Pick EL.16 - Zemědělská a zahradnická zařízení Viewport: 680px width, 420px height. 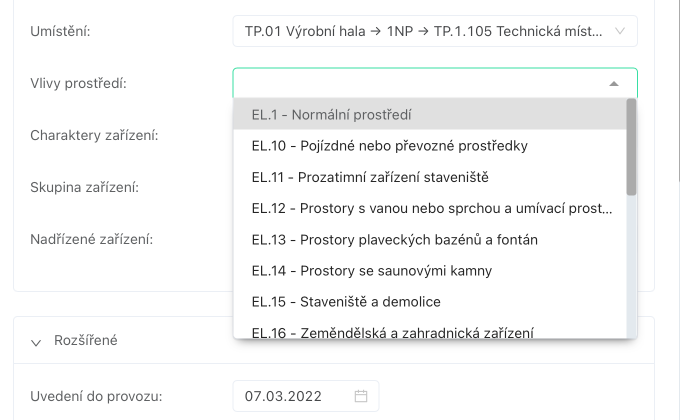click(x=392, y=331)
